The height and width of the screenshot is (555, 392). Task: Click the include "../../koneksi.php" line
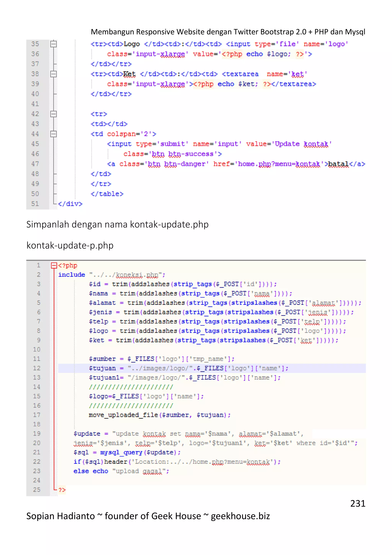(112, 275)
